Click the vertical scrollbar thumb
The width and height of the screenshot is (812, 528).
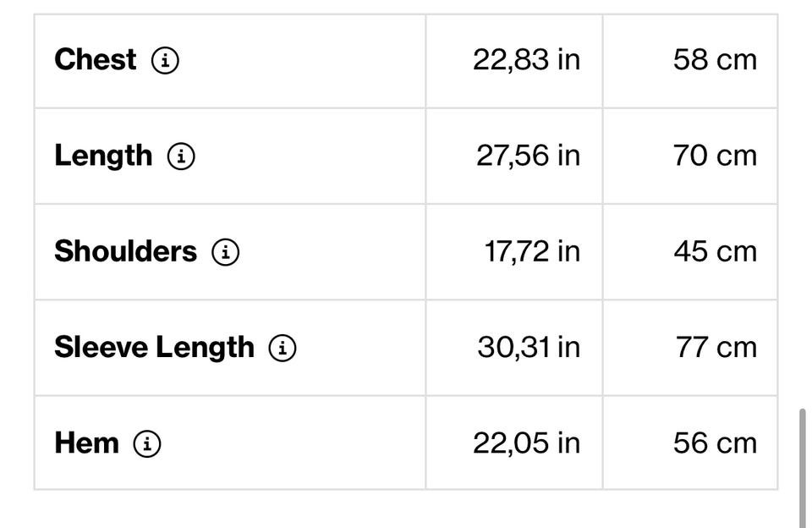point(803,468)
